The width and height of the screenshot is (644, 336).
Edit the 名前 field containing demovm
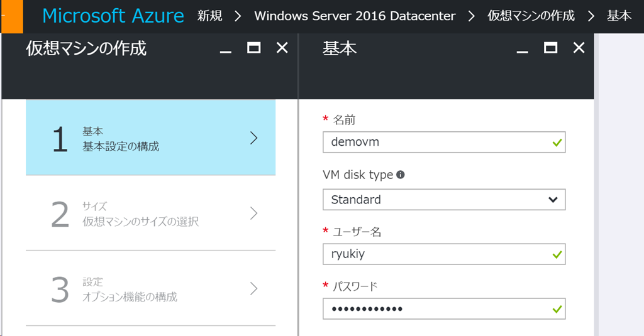click(444, 142)
